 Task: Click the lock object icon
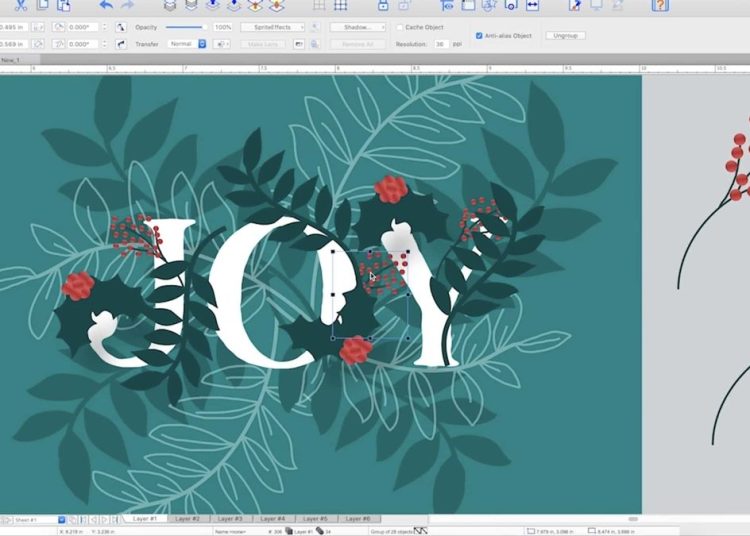382,5
